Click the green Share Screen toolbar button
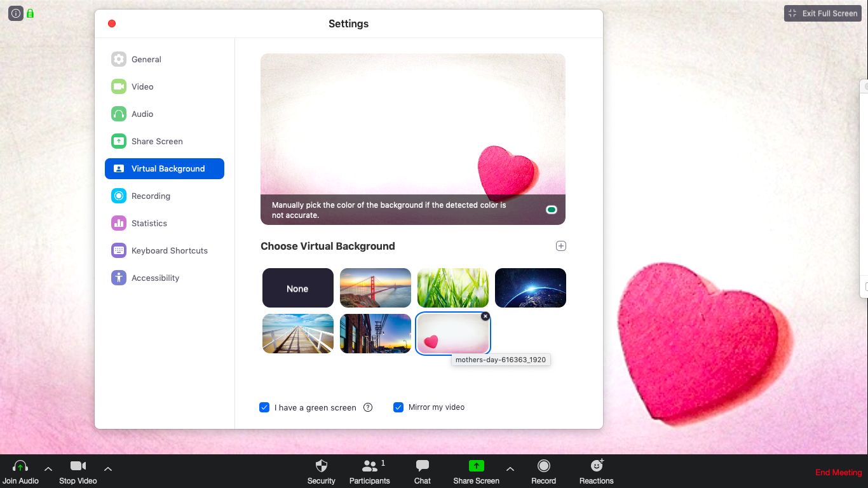This screenshot has width=868, height=488. pos(477,472)
